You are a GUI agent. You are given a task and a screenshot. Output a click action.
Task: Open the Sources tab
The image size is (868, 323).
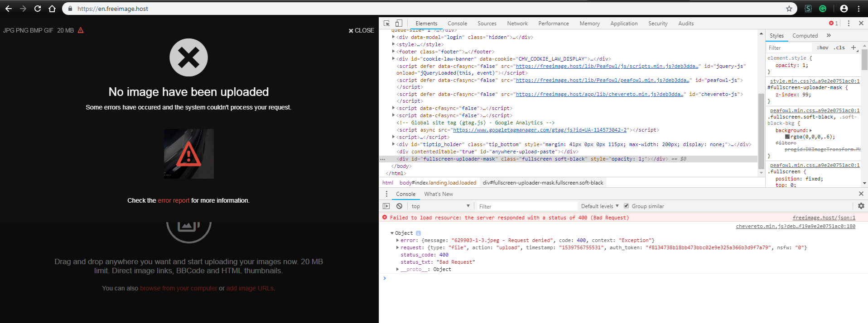click(487, 24)
